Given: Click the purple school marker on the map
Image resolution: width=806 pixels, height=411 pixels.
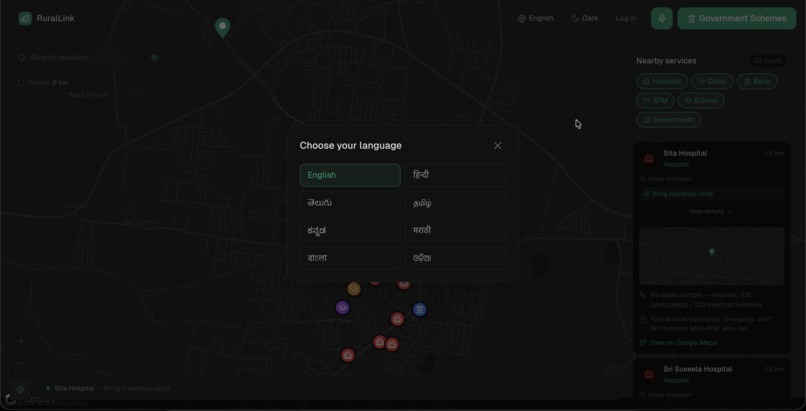Looking at the screenshot, I should click(342, 308).
